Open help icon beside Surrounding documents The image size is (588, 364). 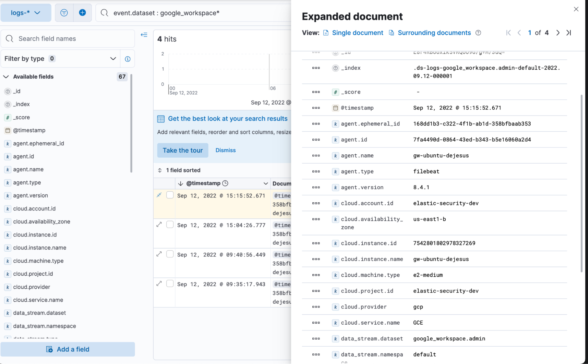(x=478, y=33)
